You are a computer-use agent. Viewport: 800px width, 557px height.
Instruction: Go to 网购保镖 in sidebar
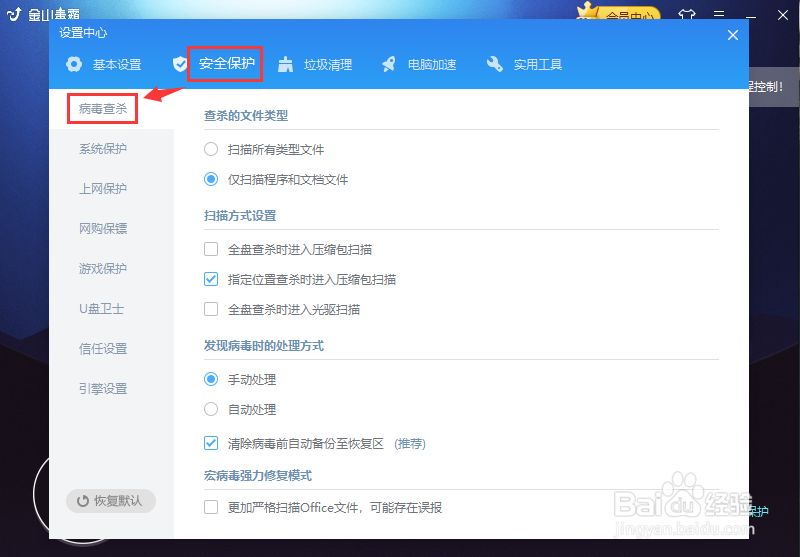(x=103, y=229)
